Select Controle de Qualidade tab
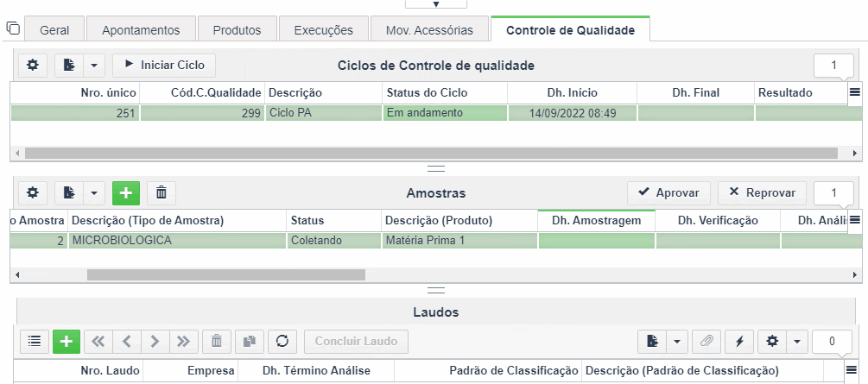This screenshot has width=868, height=384. click(x=570, y=30)
